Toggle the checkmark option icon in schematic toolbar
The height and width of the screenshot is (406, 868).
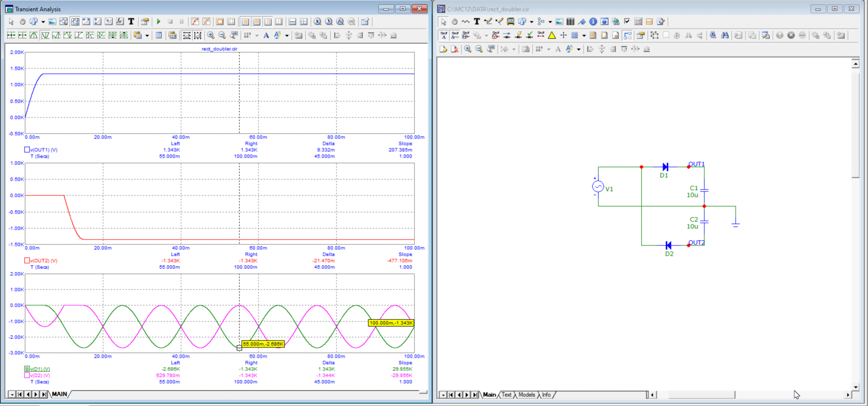[627, 21]
